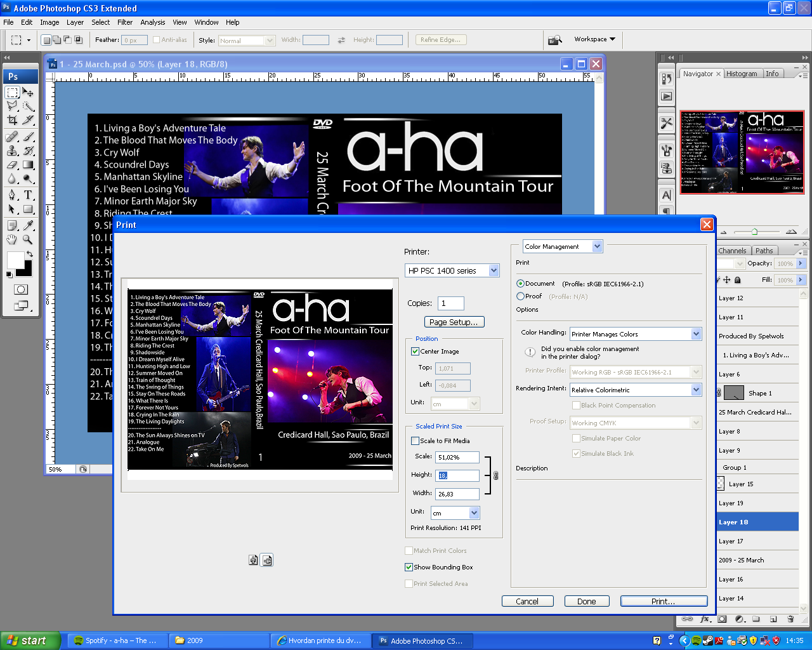Image resolution: width=812 pixels, height=650 pixels.
Task: Open Tool Presets panel icon in dock
Action: click(x=666, y=123)
